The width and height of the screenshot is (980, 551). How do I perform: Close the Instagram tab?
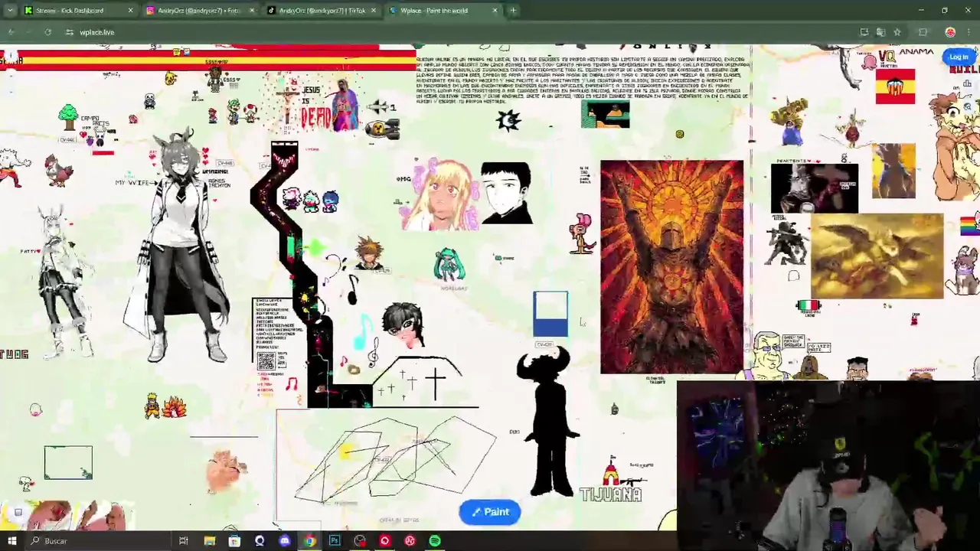251,11
